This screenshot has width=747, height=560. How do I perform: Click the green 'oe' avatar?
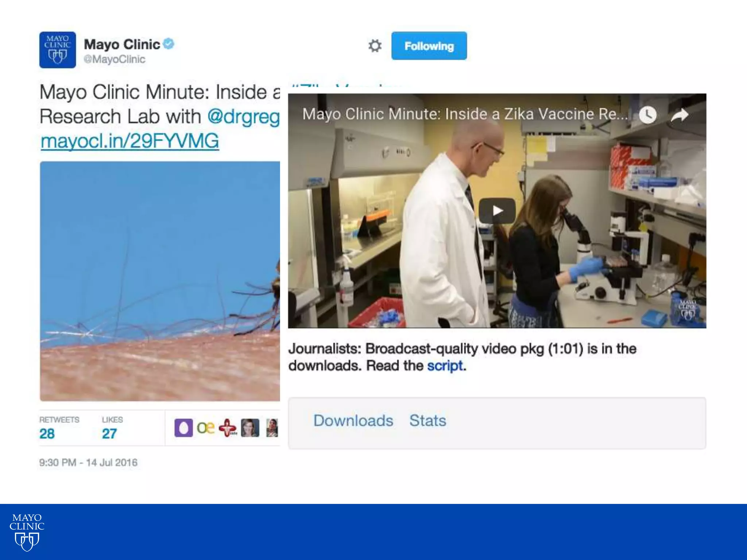pyautogui.click(x=205, y=428)
